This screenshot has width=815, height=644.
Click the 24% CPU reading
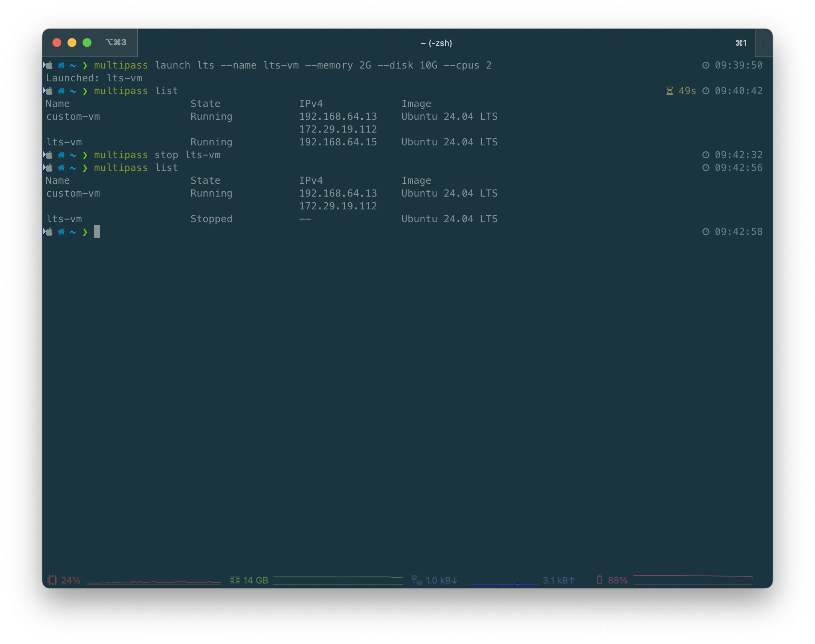pyautogui.click(x=70, y=580)
